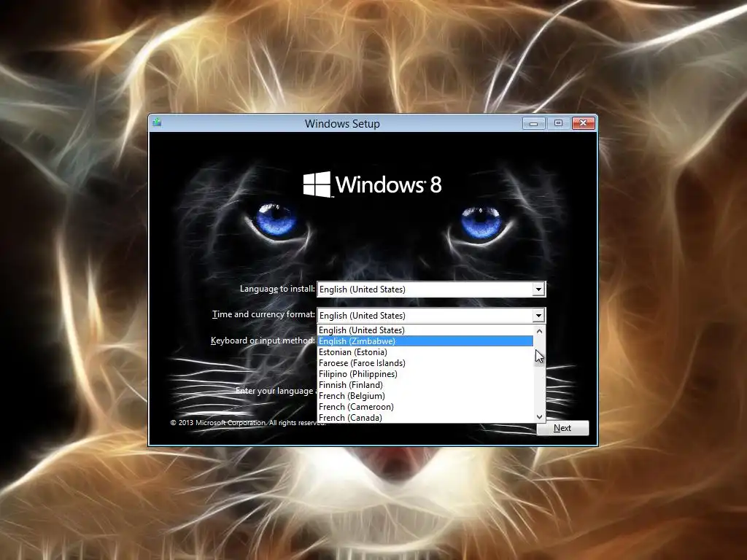Click the list scrollbar up arrow
This screenshot has height=560, width=747.
[x=539, y=331]
